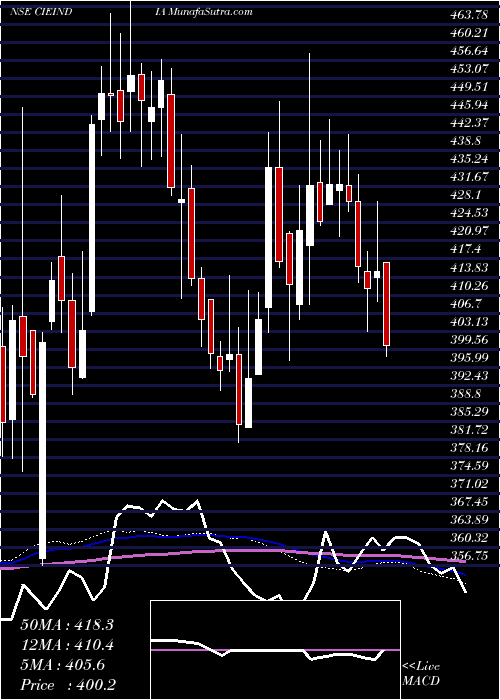Select the 367.45 price axis label
This screenshot has width=500, height=700.
pos(468,502)
